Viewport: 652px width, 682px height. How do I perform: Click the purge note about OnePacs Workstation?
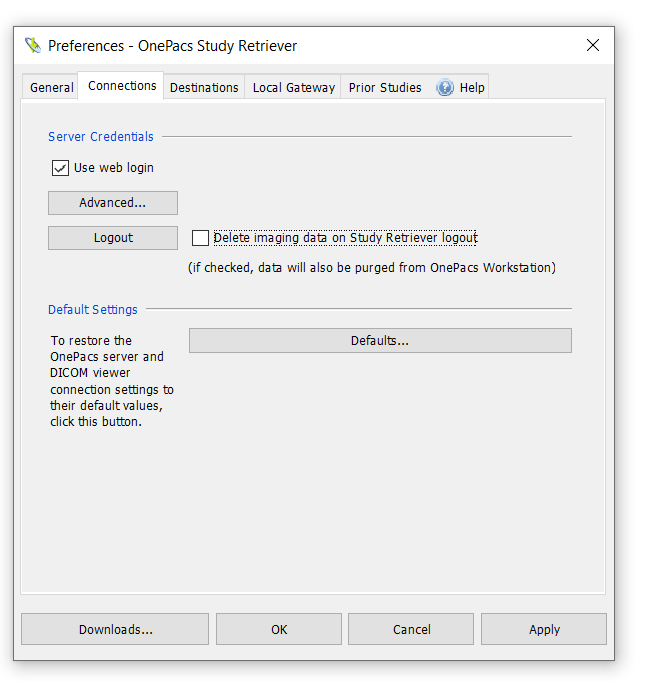pyautogui.click(x=372, y=267)
